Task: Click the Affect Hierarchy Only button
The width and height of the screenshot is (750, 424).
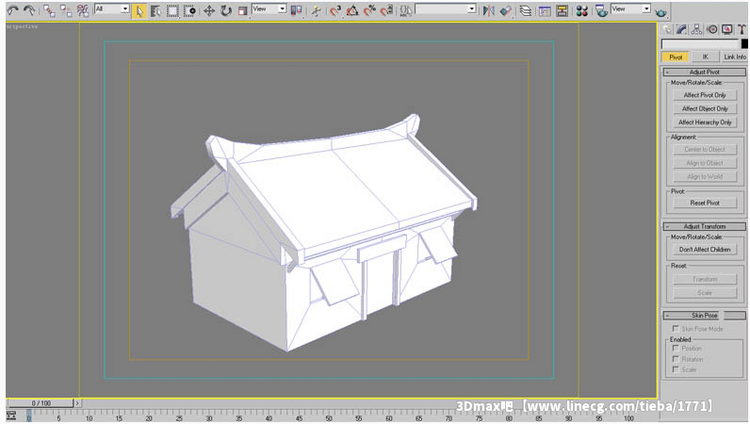Action: tap(705, 123)
